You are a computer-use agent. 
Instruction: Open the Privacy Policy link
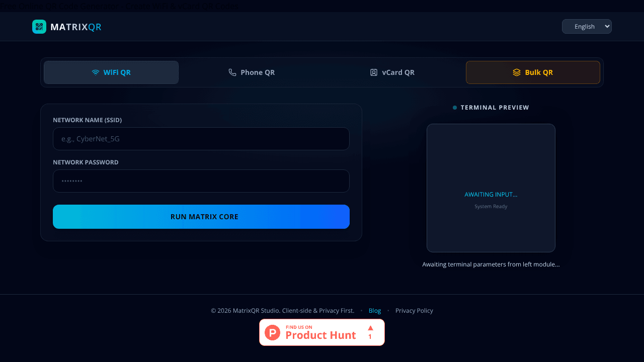pos(414,311)
